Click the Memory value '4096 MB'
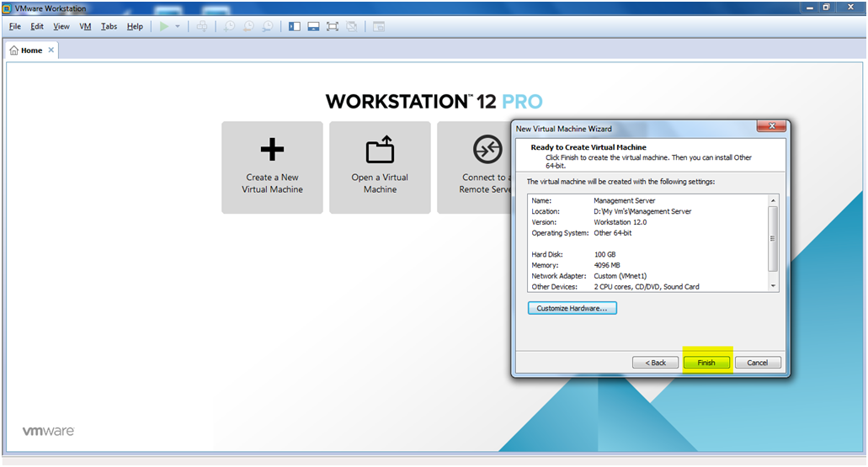 607,265
